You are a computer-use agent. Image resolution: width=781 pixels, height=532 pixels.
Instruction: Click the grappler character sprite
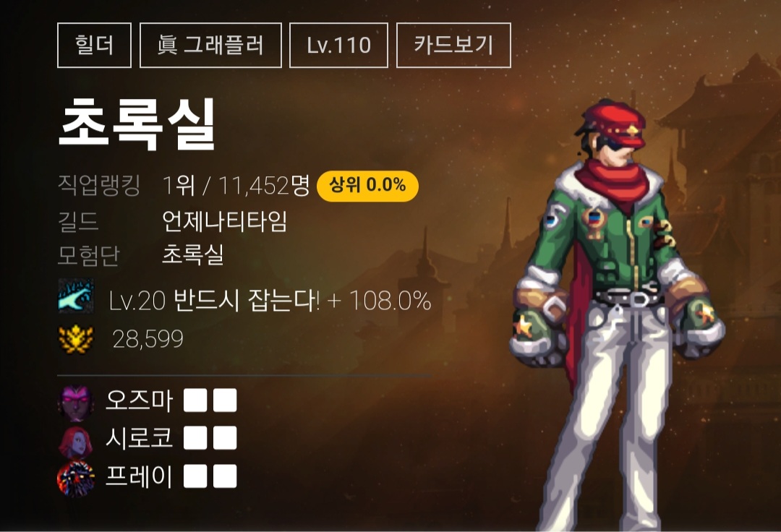pyautogui.click(x=617, y=314)
